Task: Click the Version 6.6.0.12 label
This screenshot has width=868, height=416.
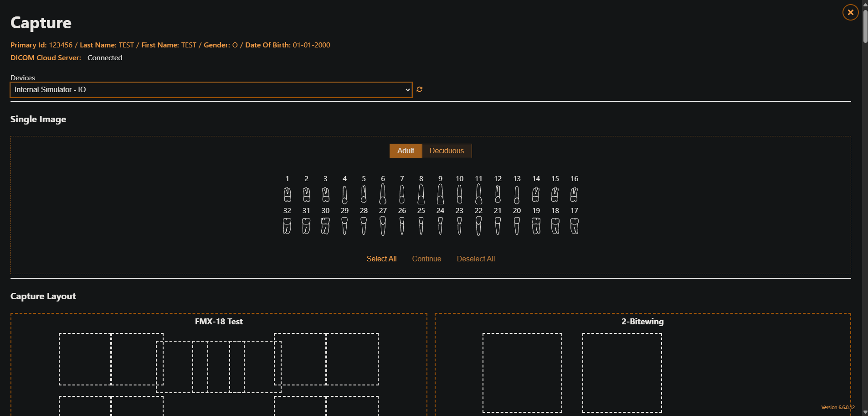Action: pos(838,407)
